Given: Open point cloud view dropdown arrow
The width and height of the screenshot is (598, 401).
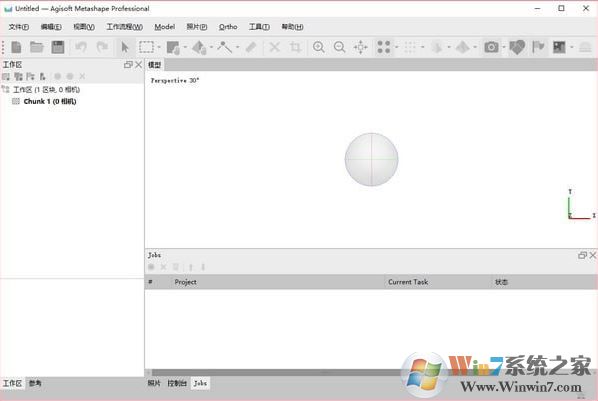Looking at the screenshot, I should (x=396, y=47).
